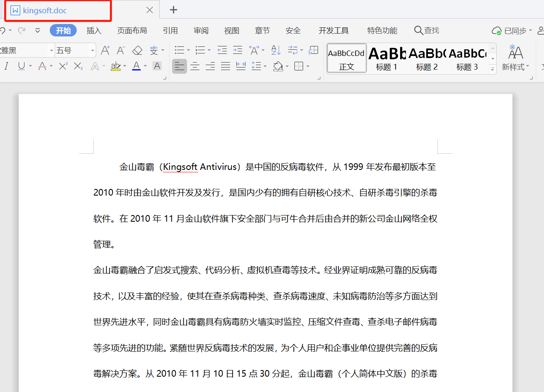Clear formatting with the eraser icon

point(137,51)
